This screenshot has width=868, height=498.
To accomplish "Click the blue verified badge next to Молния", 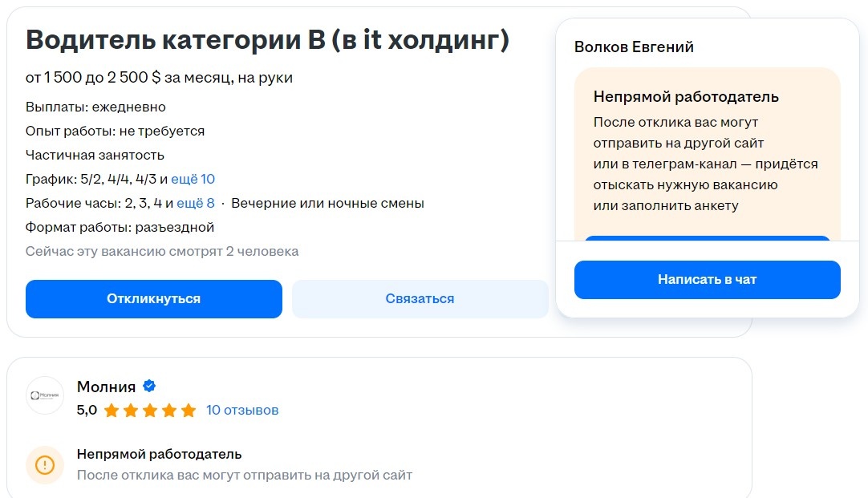I will [148, 386].
